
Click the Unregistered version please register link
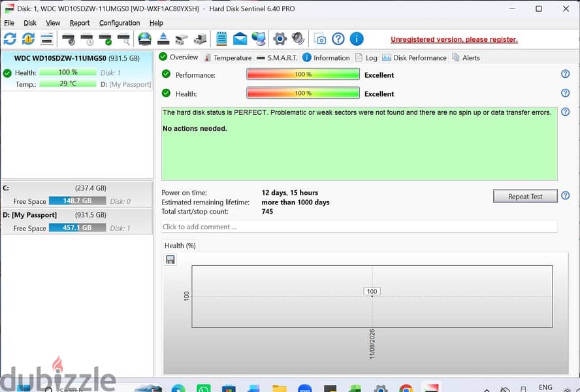point(454,40)
